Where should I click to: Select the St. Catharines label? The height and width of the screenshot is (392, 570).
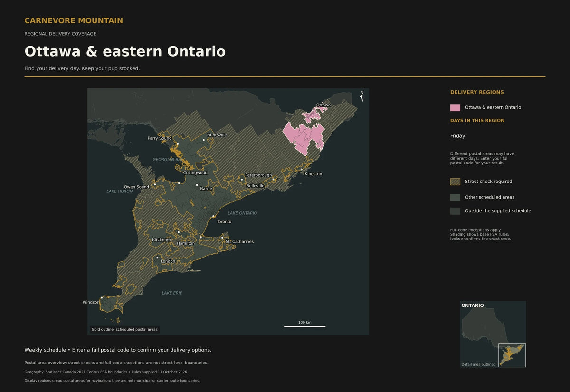pos(239,242)
